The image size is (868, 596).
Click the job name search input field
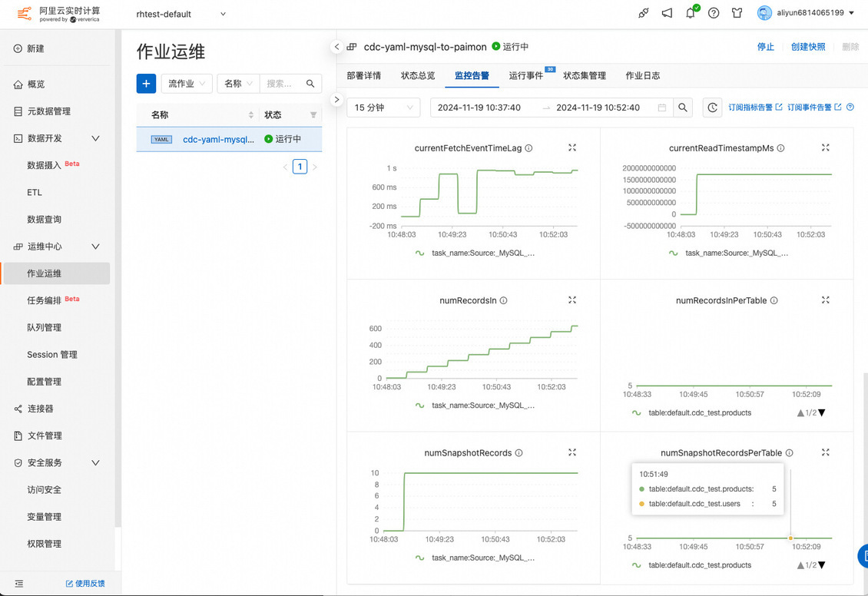[281, 83]
